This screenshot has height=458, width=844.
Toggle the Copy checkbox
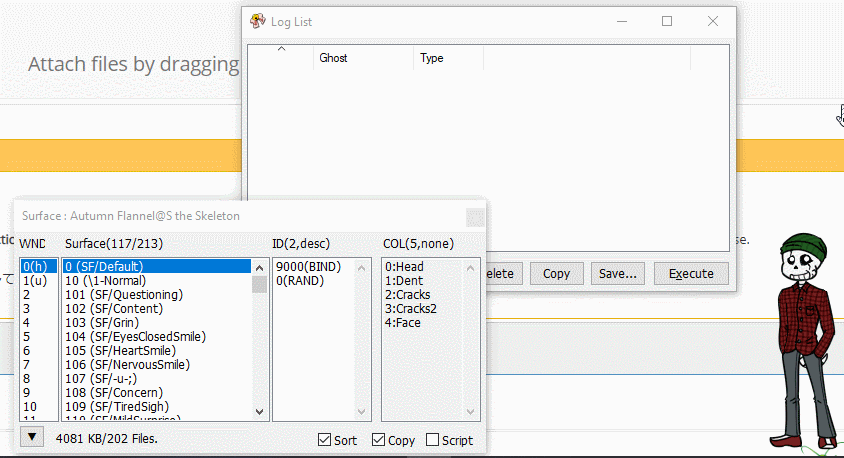[378, 440]
